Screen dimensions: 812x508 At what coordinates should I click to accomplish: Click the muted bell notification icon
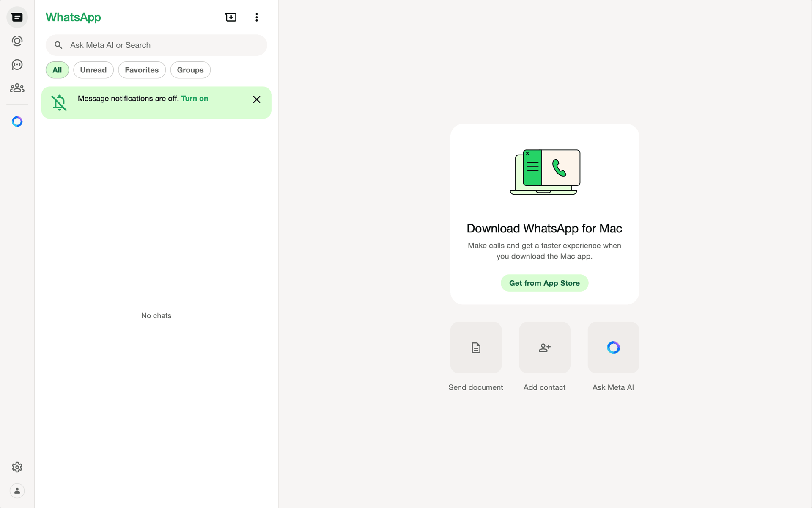tap(59, 102)
